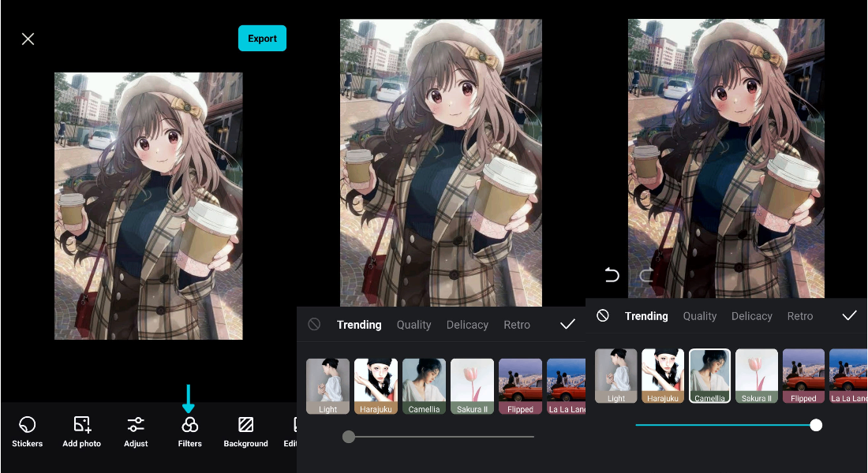Choose Light filter in the right panel
The width and height of the screenshot is (868, 473).
coord(616,375)
